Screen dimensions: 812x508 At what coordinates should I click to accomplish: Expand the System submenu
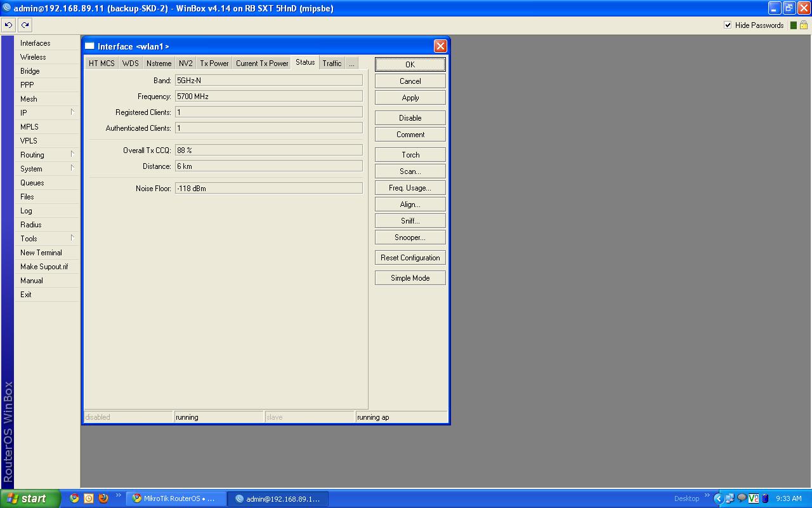pos(72,168)
